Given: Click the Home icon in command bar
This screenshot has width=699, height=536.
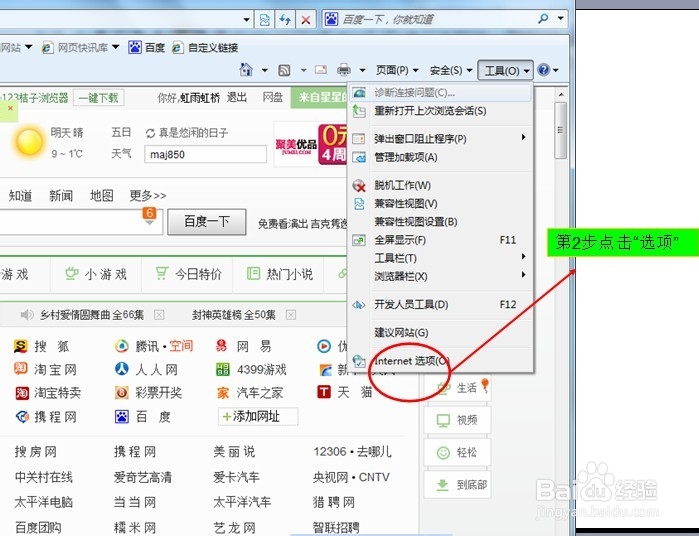Looking at the screenshot, I should (246, 70).
